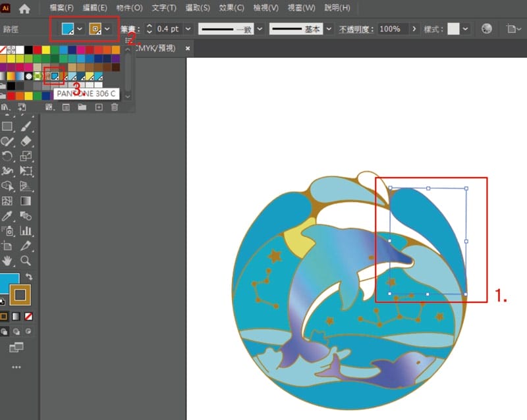This screenshot has height=420, width=527.
Task: Pick the PANTONE 306 C blue swatch
Action: [55, 76]
